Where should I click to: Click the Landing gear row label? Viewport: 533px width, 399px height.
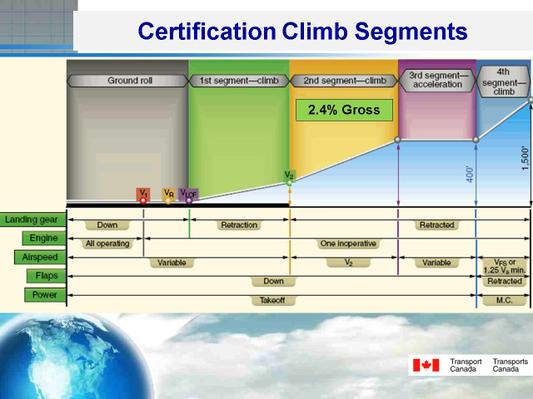pyautogui.click(x=33, y=220)
